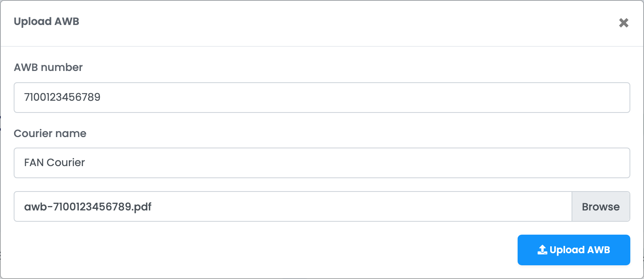Click the "Upload AWB" text on the blue button
This screenshot has height=279, width=644.
tap(580, 250)
